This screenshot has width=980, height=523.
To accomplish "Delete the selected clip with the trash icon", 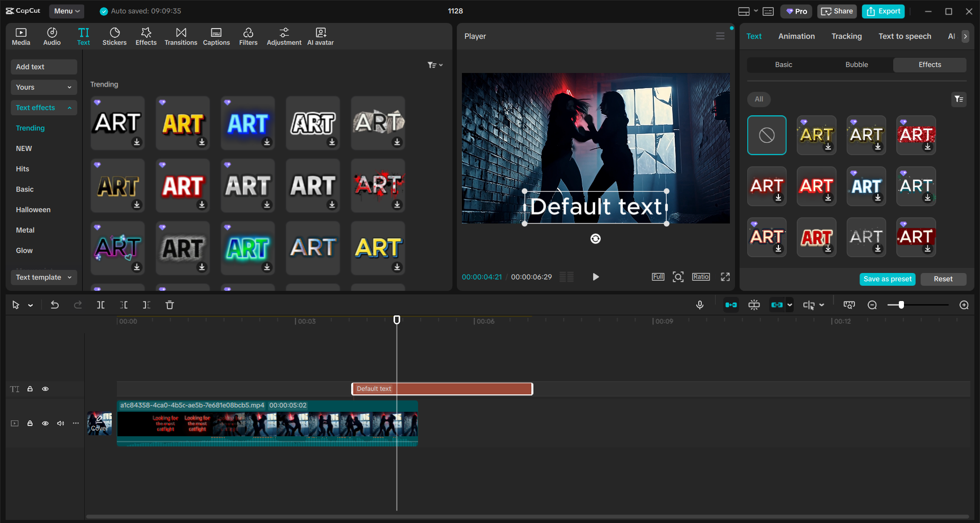I will click(169, 305).
